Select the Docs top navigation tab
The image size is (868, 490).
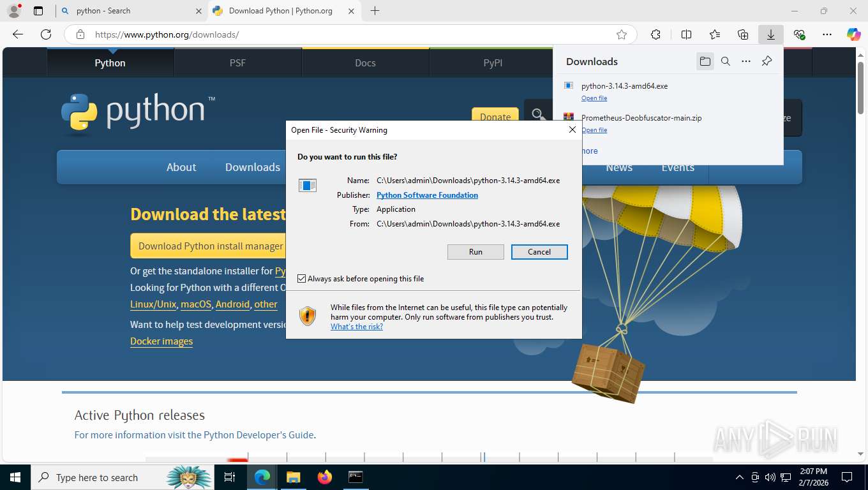pyautogui.click(x=365, y=63)
